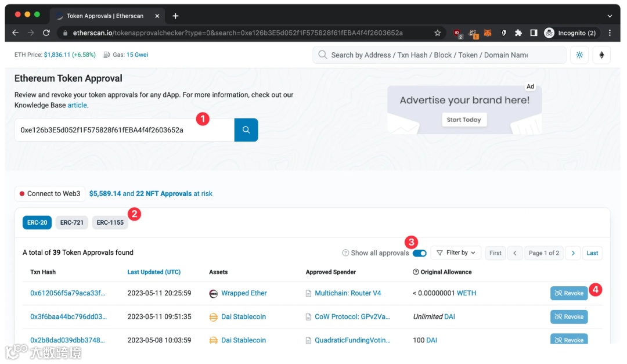Image resolution: width=627 pixels, height=364 pixels.
Task: Click the browser forward arrow
Action: (x=31, y=33)
